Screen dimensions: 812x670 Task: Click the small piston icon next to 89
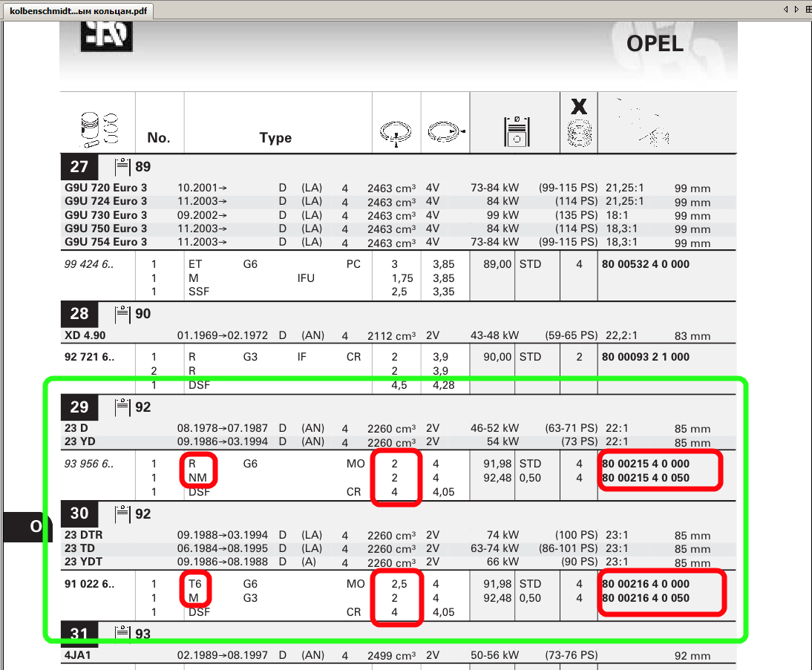pos(122,167)
